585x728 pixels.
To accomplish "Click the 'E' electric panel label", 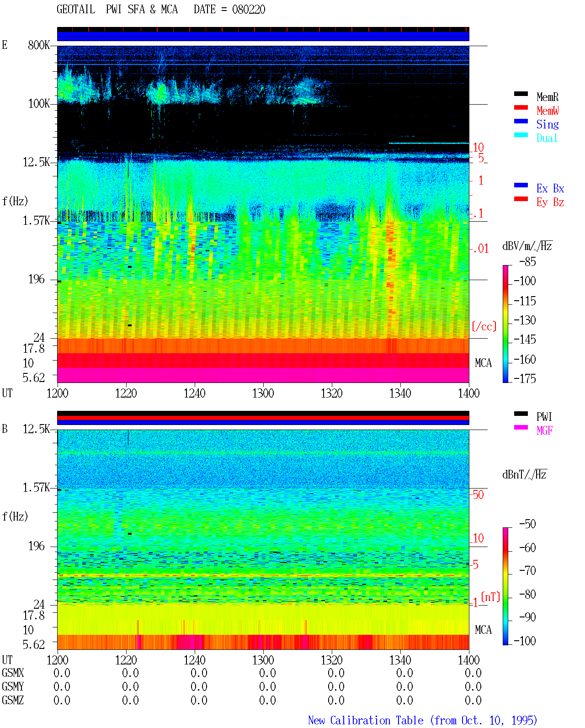I will [x=5, y=45].
